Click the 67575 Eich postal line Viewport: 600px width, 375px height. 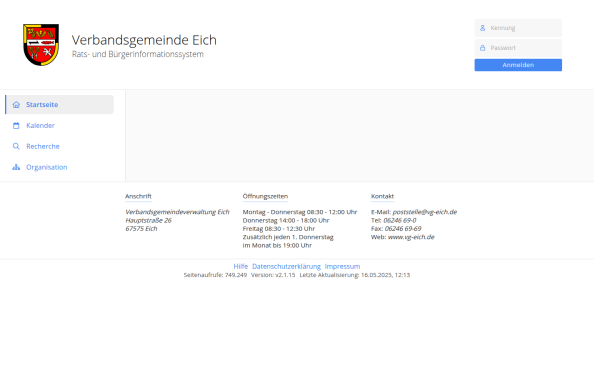coord(141,229)
